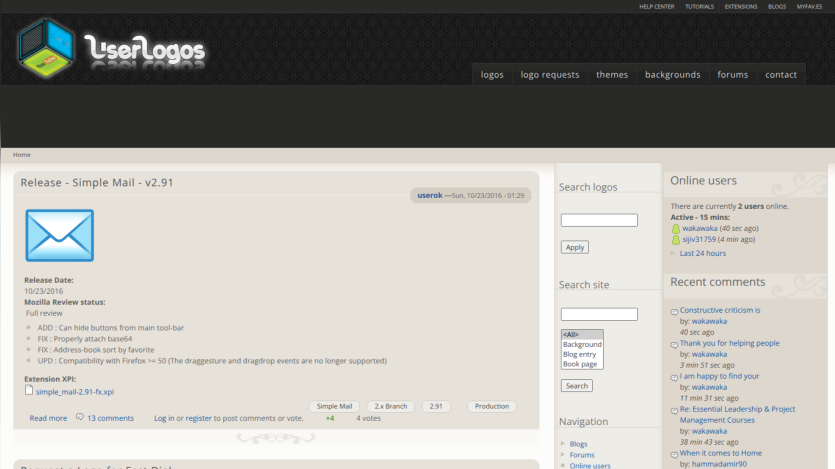Click Read more on Simple Mail post
This screenshot has width=835, height=469.
coord(48,418)
